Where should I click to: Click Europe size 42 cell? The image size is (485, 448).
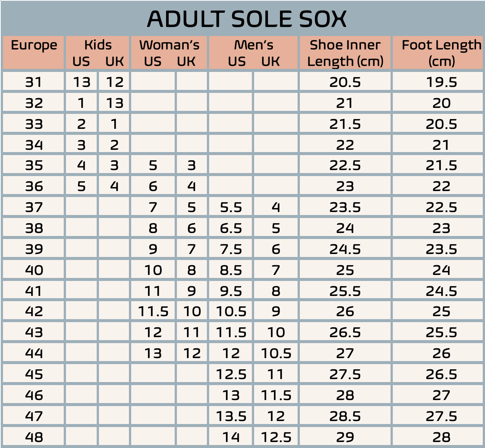[x=34, y=311]
